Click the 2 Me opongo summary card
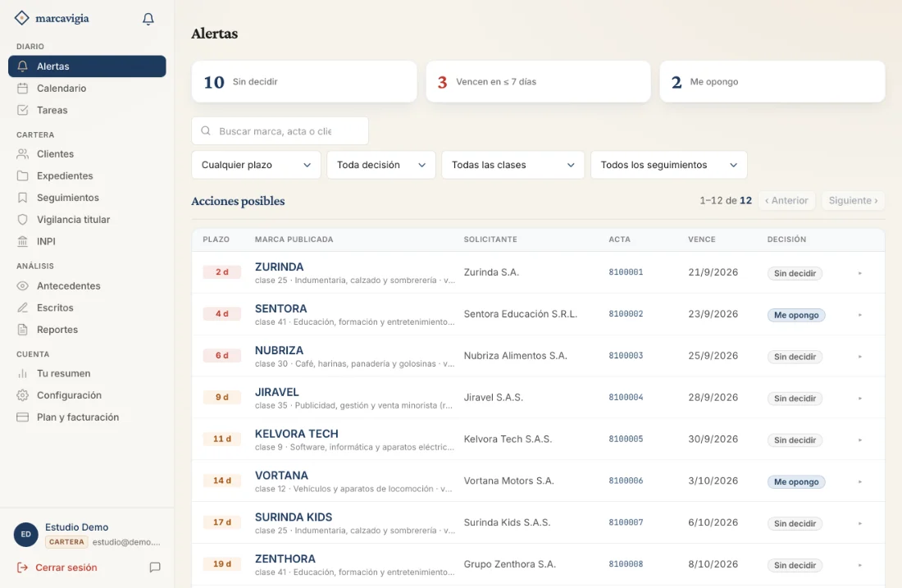This screenshot has width=902, height=588. (772, 82)
